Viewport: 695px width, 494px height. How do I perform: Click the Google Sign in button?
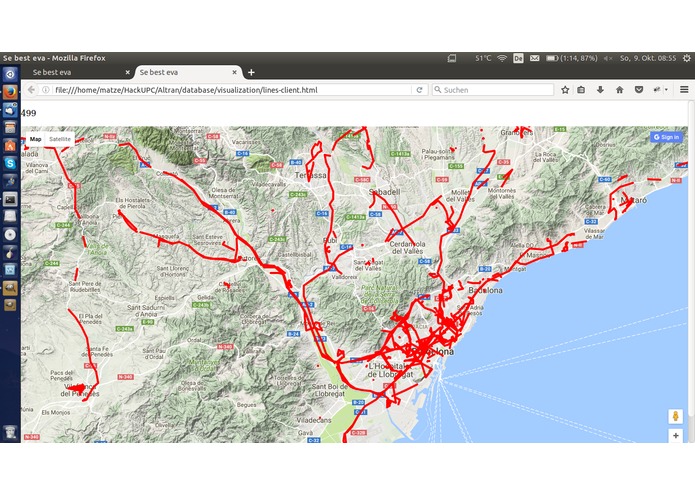[666, 137]
